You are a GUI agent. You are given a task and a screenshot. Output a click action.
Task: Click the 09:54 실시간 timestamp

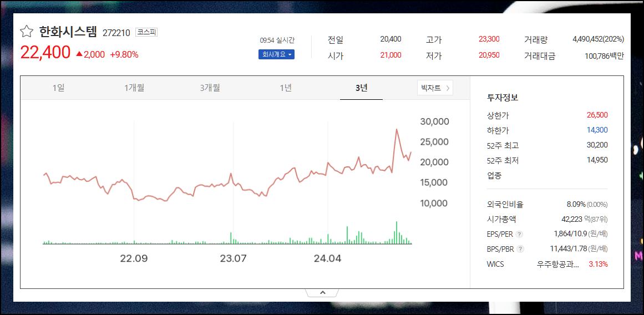pyautogui.click(x=277, y=40)
